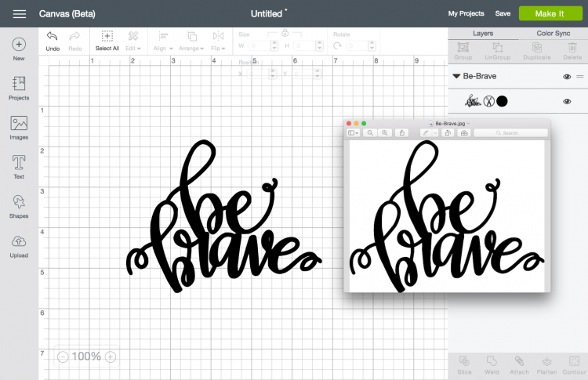Click Share in the Preview window
The width and height of the screenshot is (588, 380).
pos(401,132)
